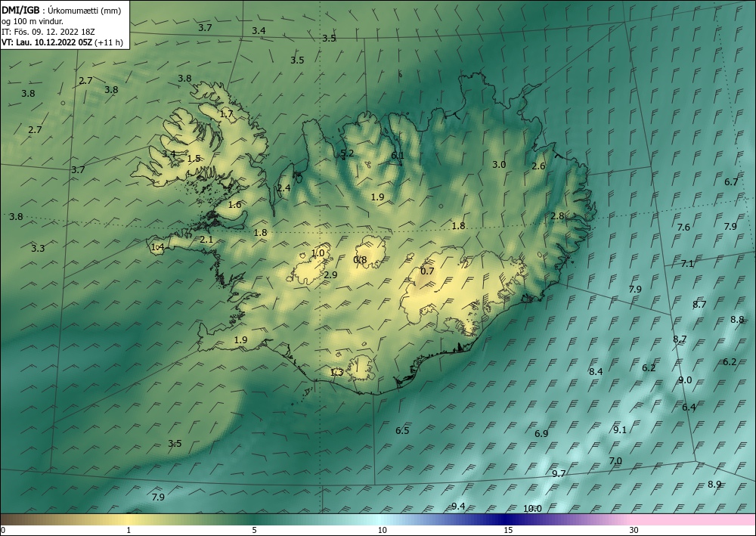This screenshot has height=536, width=756.
Task: Select the 9.1 value label
Action: 620,429
